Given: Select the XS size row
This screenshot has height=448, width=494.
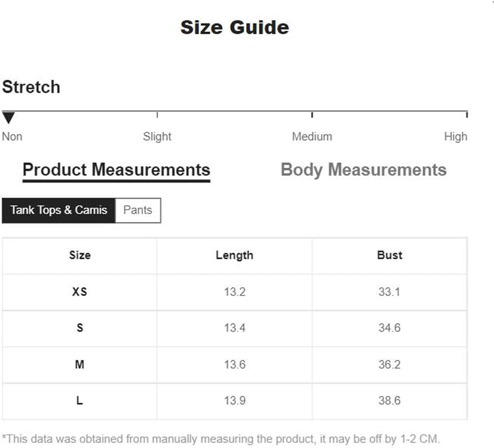Looking at the screenshot, I should tap(235, 292).
